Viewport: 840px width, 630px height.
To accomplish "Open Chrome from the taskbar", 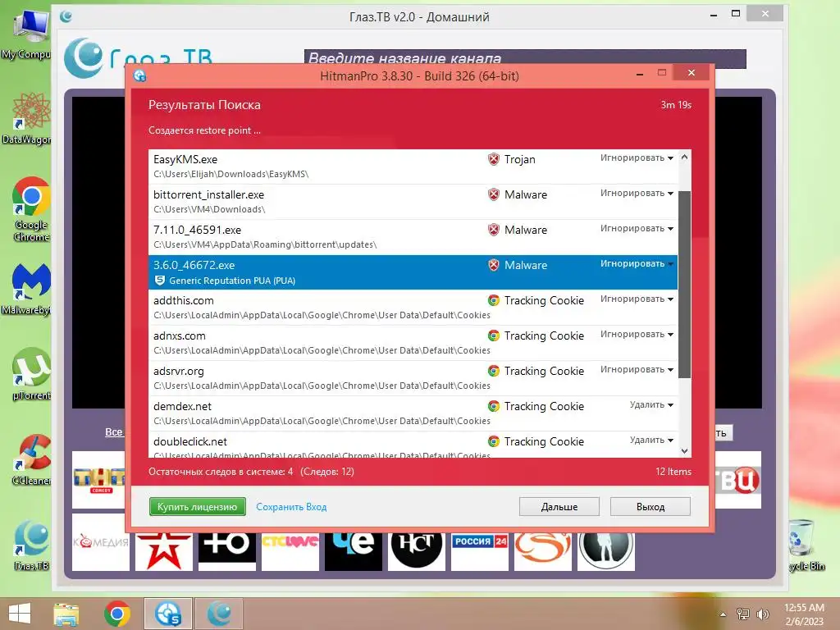I will point(117,614).
